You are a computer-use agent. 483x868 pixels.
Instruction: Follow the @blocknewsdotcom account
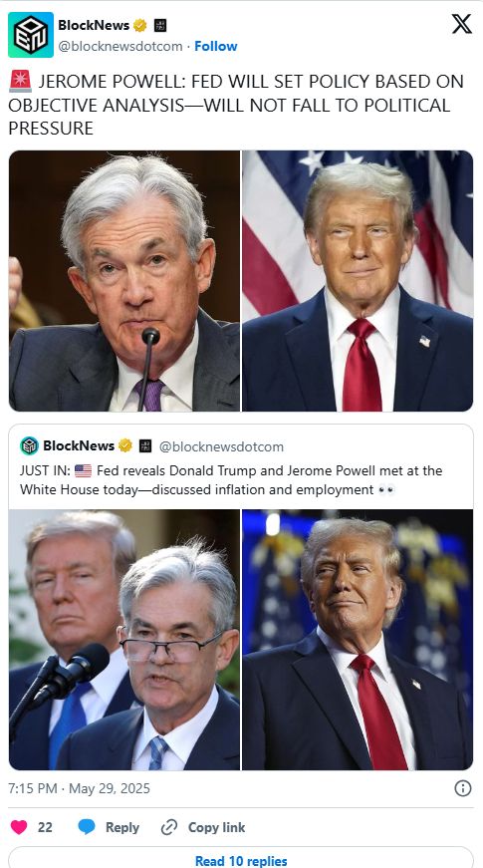pos(216,46)
